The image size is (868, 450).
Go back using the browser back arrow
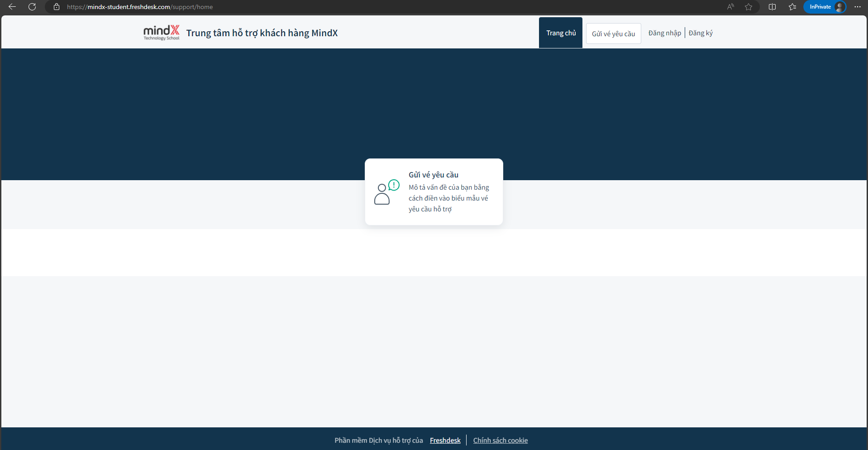click(x=12, y=7)
